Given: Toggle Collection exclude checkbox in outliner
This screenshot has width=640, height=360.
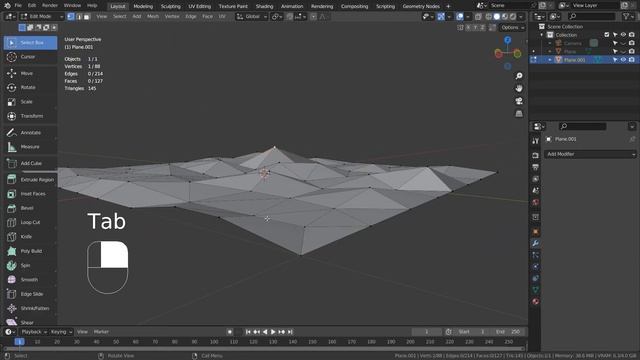Looking at the screenshot, I should [x=607, y=35].
